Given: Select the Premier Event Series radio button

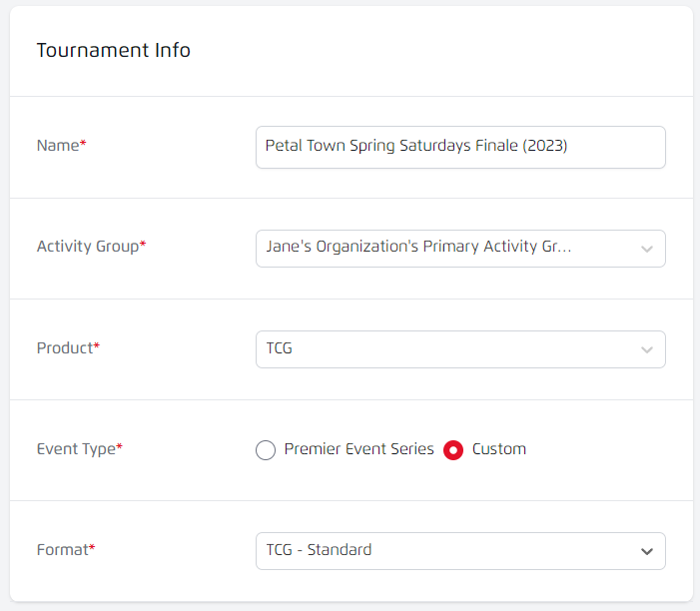Looking at the screenshot, I should 266,450.
